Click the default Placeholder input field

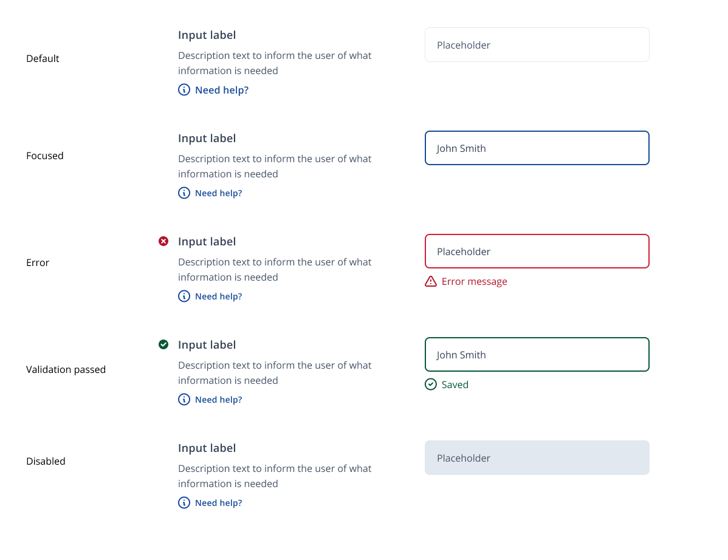[x=537, y=45]
